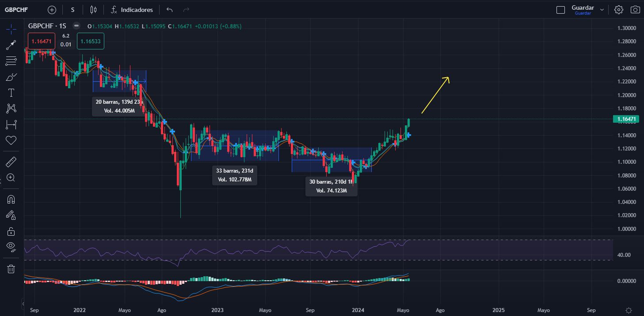Click the redo arrow
This screenshot has width=644, height=316.
click(x=186, y=9)
